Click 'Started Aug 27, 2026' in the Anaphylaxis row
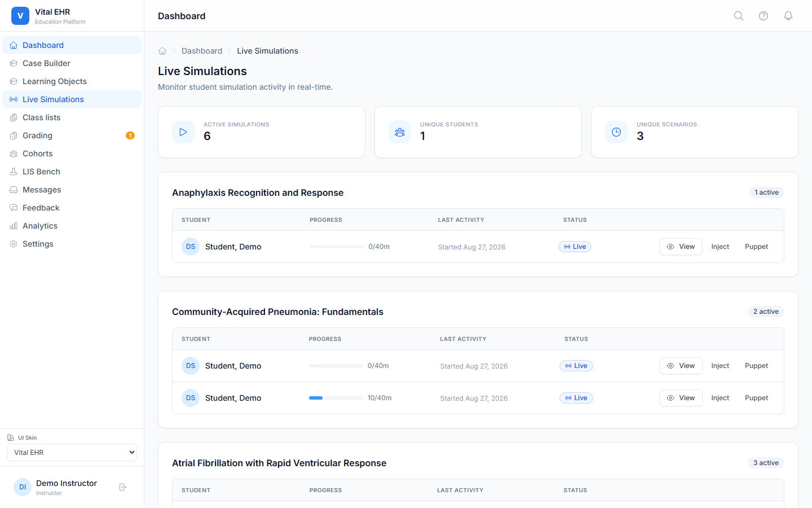The width and height of the screenshot is (812, 508). [x=472, y=247]
